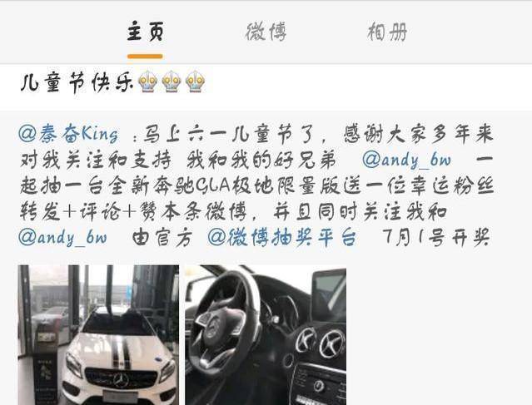Open the 微博 tab
532x405 pixels.
pyautogui.click(x=266, y=32)
